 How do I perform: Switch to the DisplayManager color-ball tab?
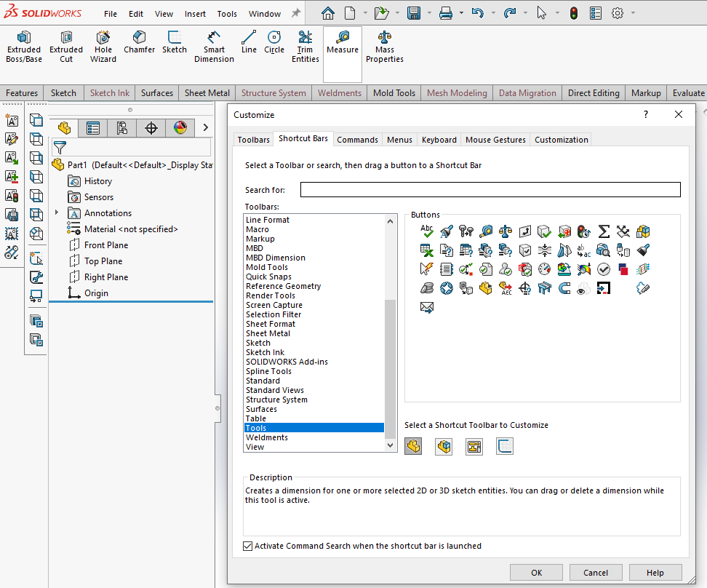(x=180, y=128)
